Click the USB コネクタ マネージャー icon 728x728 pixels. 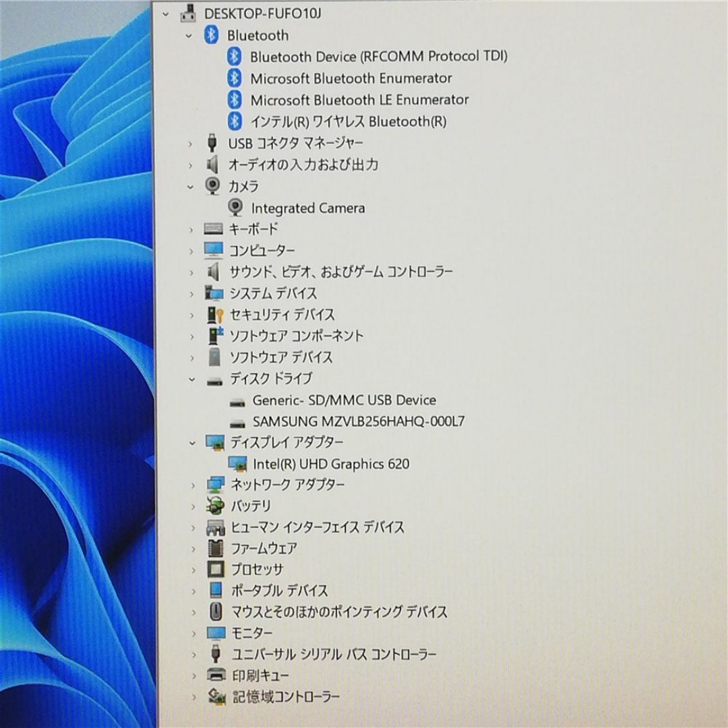click(212, 143)
